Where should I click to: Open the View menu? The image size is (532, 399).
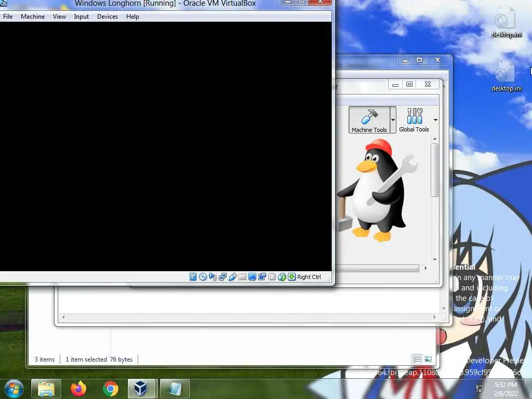point(59,17)
